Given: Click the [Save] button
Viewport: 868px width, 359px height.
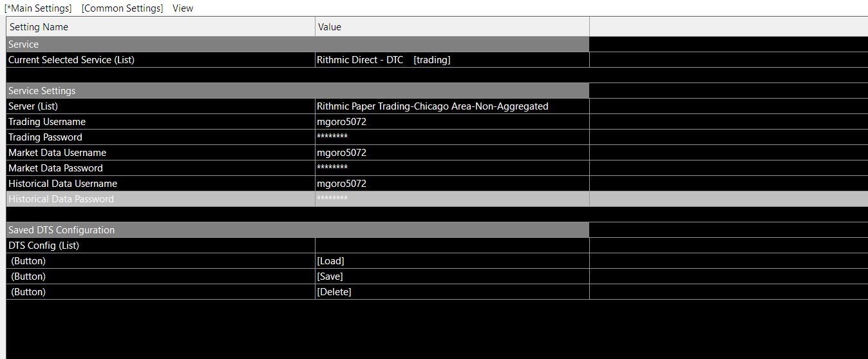Looking at the screenshot, I should pyautogui.click(x=330, y=277).
